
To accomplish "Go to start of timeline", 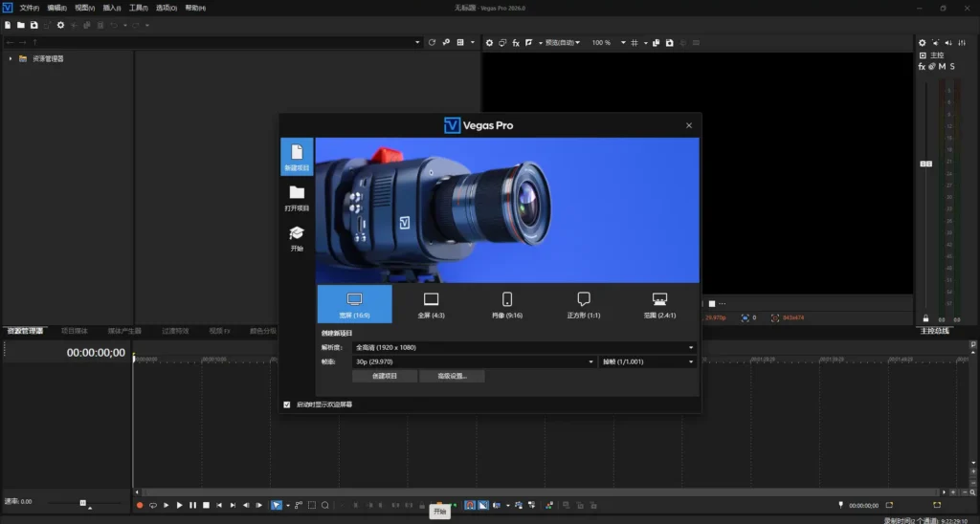I will 219,505.
